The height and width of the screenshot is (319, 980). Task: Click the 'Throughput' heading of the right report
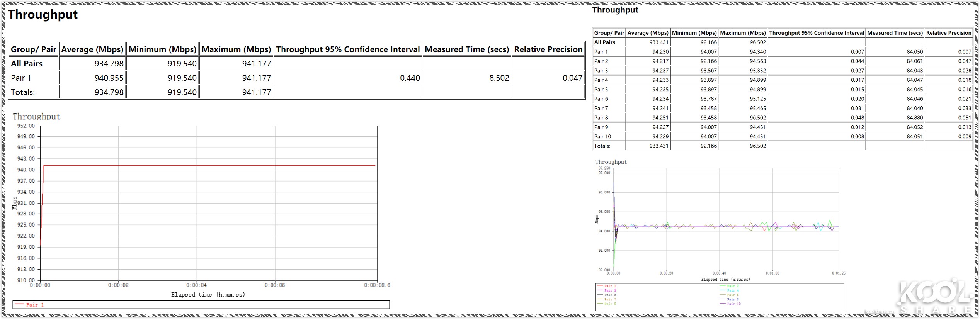615,10
